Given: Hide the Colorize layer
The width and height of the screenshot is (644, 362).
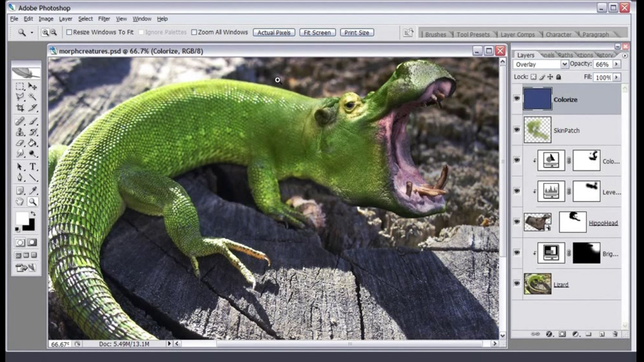Looking at the screenshot, I should (517, 99).
